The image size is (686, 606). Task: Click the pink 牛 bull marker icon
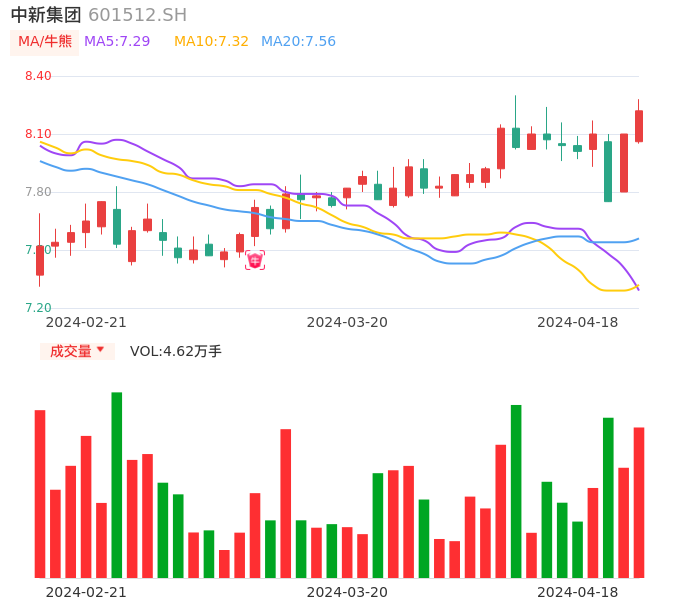[255, 260]
